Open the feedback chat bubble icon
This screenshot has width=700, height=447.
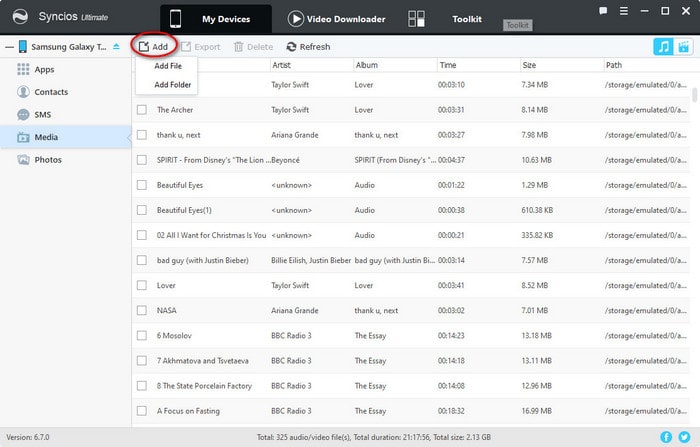(x=603, y=11)
